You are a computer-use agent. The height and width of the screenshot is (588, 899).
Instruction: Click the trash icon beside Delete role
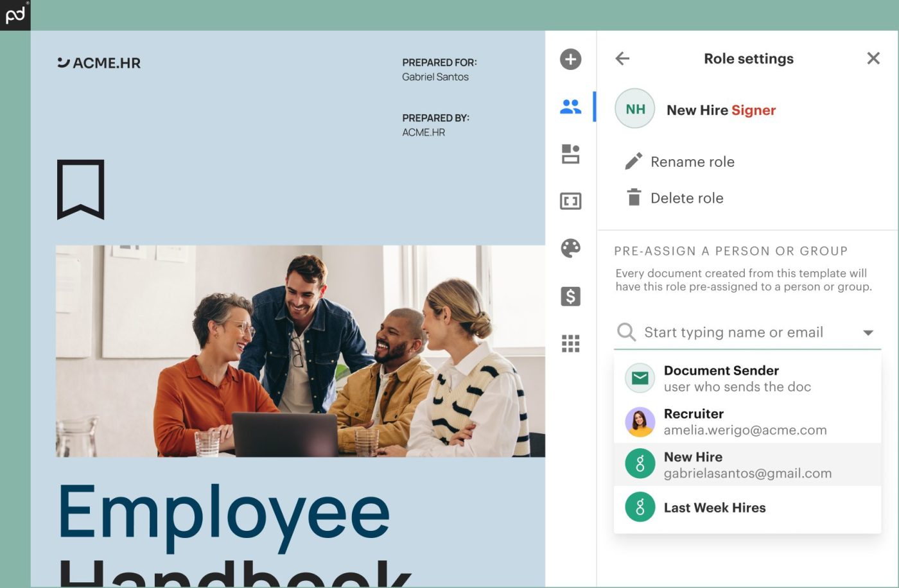pyautogui.click(x=633, y=198)
